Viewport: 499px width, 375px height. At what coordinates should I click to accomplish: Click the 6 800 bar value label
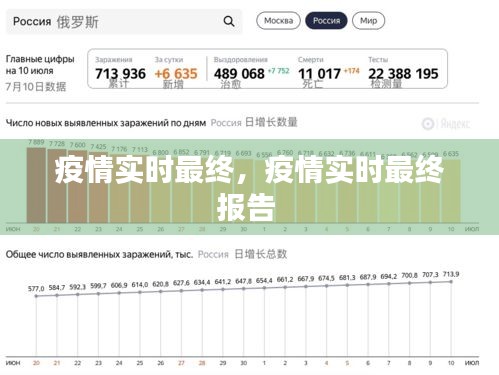(x=160, y=152)
